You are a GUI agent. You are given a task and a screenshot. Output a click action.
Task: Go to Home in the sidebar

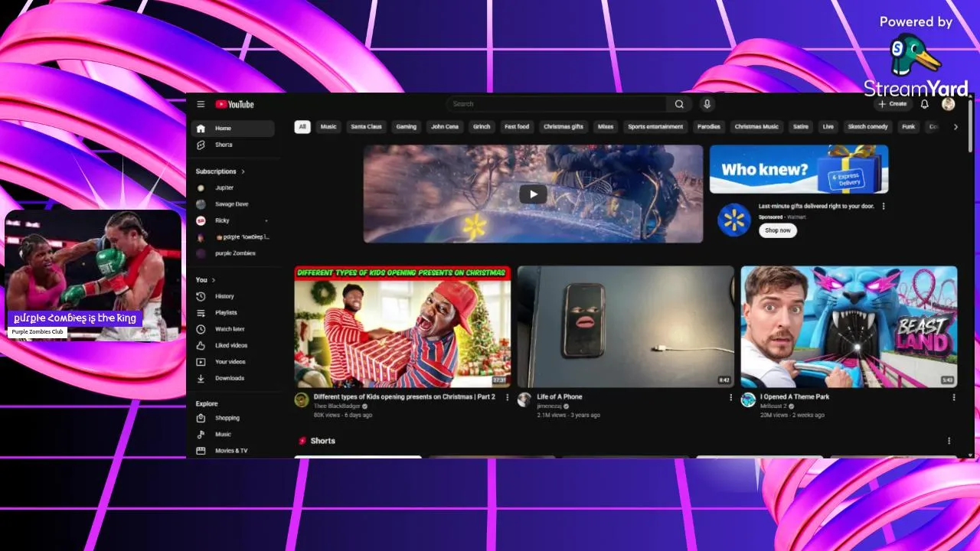(x=233, y=129)
